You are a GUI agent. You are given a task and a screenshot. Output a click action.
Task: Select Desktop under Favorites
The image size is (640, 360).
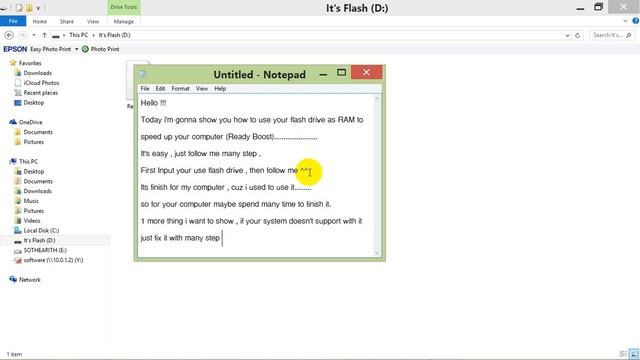pyautogui.click(x=33, y=102)
